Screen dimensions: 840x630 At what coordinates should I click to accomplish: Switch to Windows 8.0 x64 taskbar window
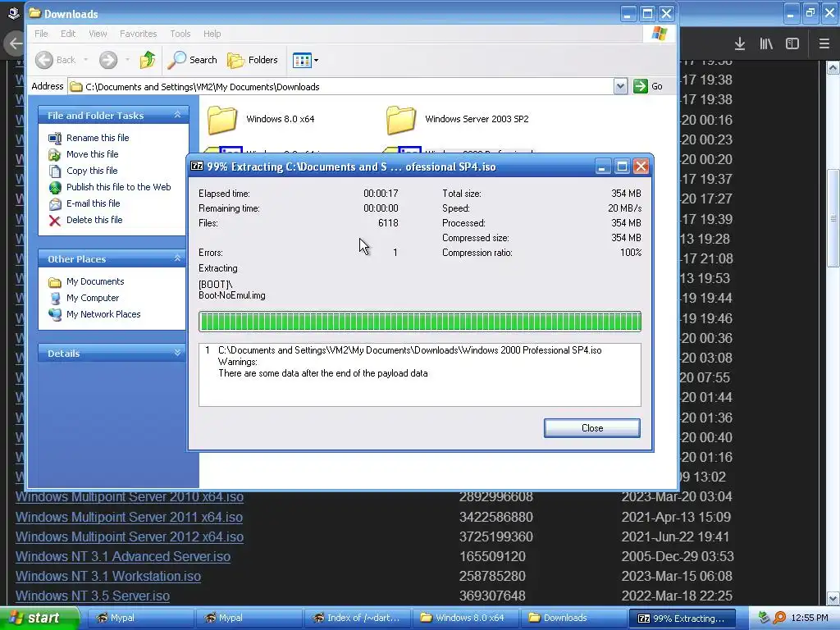tap(466, 618)
